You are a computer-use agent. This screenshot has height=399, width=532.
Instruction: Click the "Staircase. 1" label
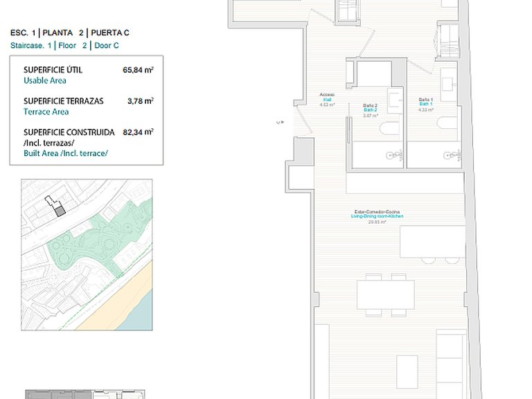[x=31, y=46]
